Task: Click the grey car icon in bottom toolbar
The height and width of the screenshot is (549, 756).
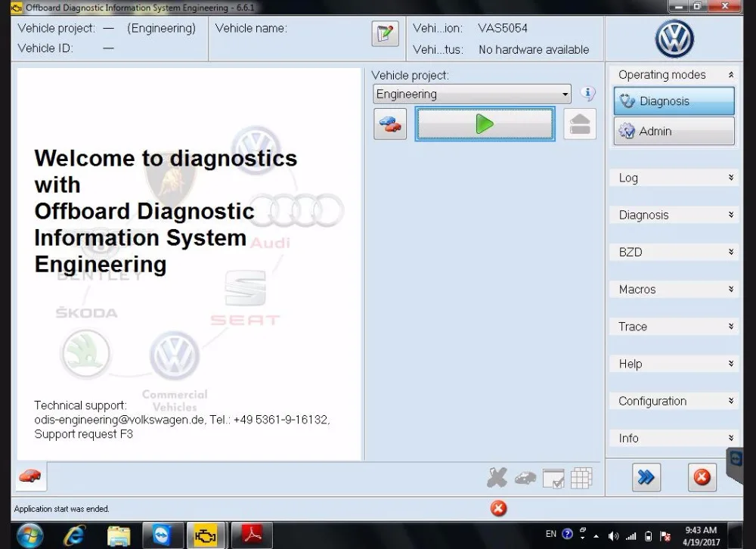Action: coord(525,478)
